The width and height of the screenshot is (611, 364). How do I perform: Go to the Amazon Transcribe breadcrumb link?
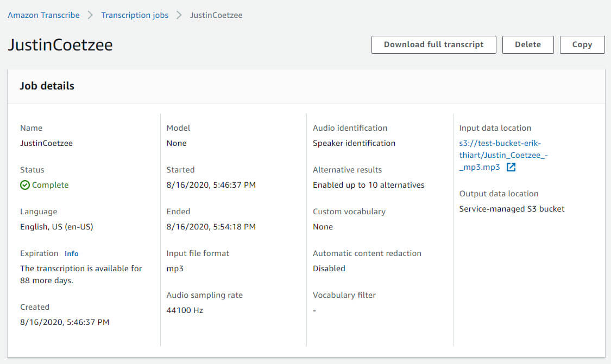click(43, 15)
